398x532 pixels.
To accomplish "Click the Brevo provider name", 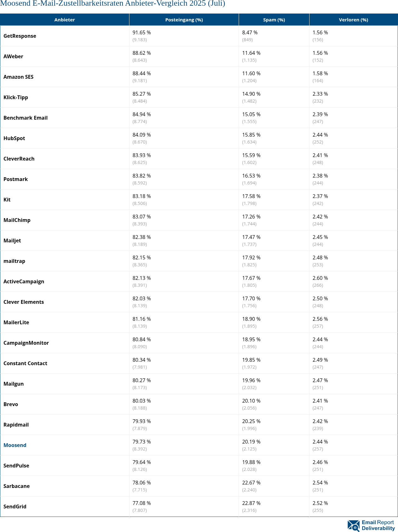I will (x=11, y=404).
